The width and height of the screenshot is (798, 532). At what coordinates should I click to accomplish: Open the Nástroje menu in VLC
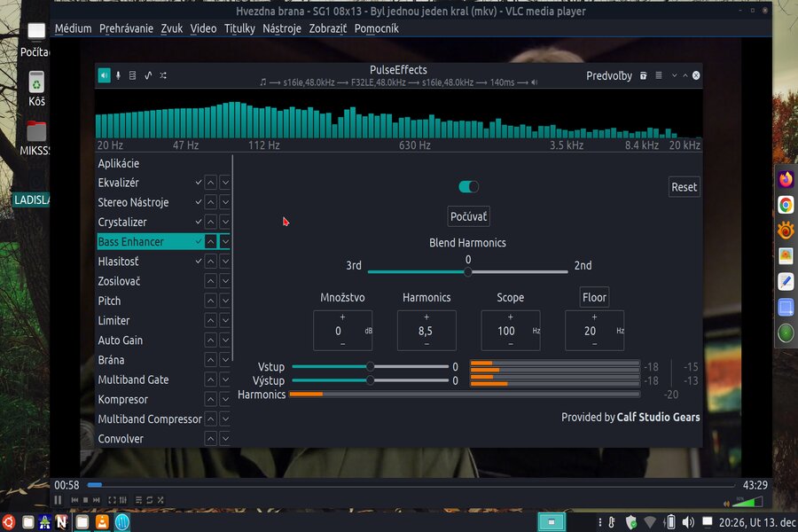(x=281, y=28)
